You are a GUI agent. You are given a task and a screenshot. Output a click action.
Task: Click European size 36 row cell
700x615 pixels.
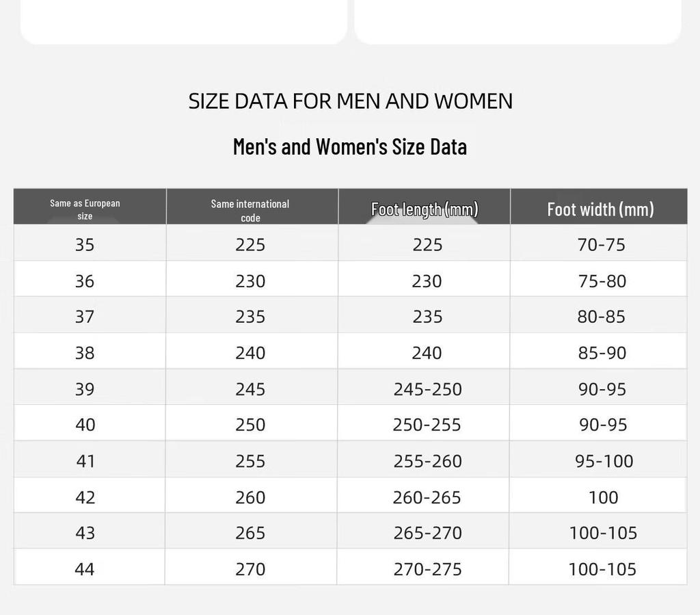pos(84,281)
